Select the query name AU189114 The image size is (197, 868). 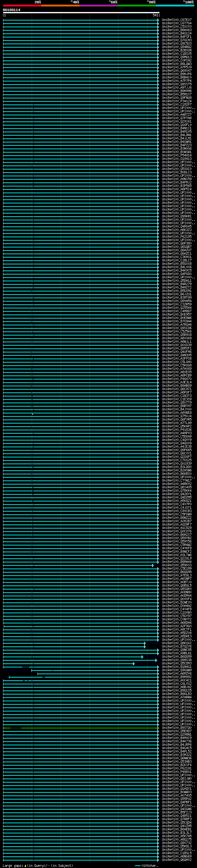[11, 10]
